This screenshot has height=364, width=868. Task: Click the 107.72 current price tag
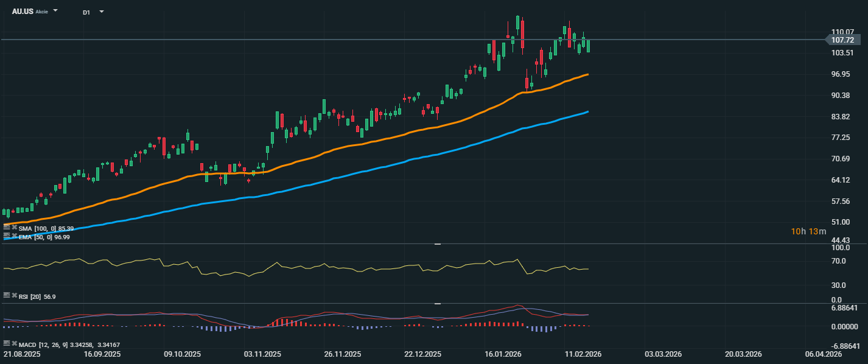tap(842, 40)
